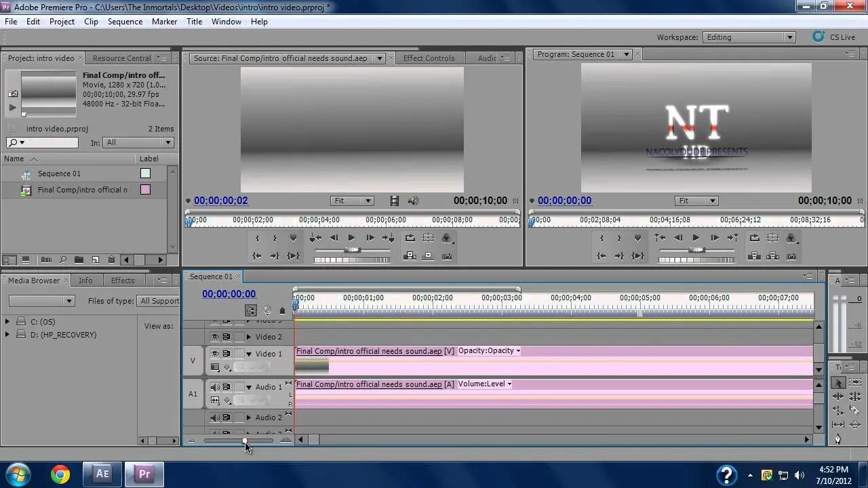Open the Sequence menu
This screenshot has width=868, height=488.
click(125, 22)
